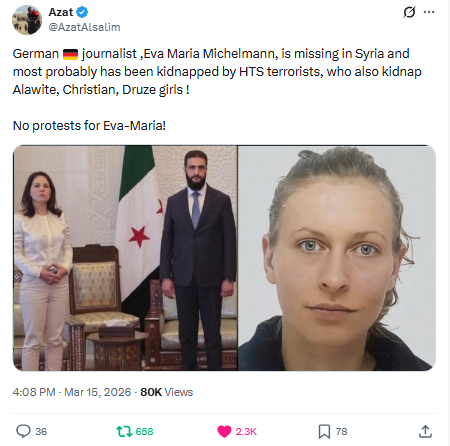The width and height of the screenshot is (450, 446).
Task: Click the 36 replies count
Action: tap(41, 431)
